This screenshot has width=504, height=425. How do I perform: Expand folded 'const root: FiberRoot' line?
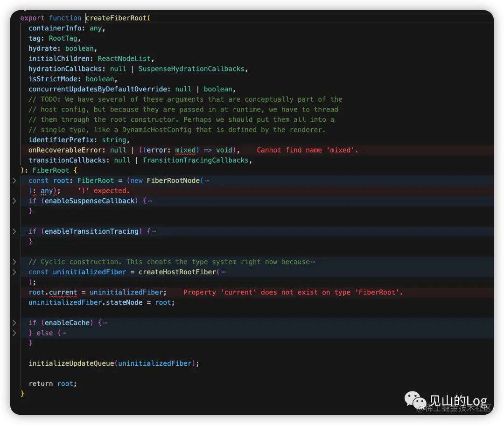pos(14,181)
